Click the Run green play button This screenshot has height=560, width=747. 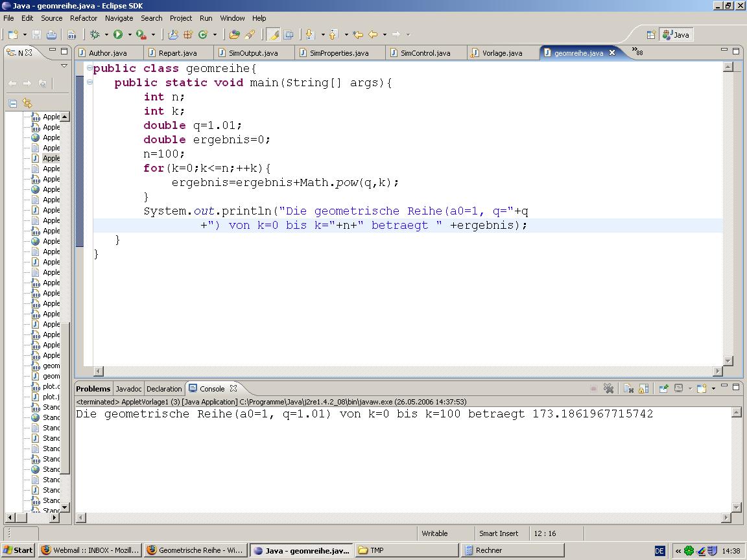click(118, 34)
